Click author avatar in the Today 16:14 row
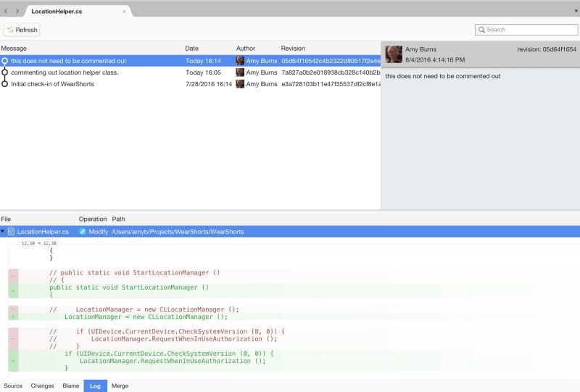The image size is (580, 392). (240, 61)
